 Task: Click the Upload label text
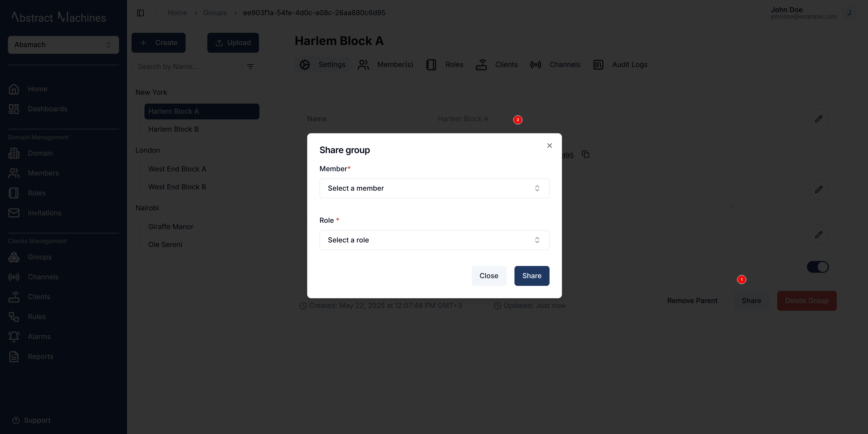(239, 43)
